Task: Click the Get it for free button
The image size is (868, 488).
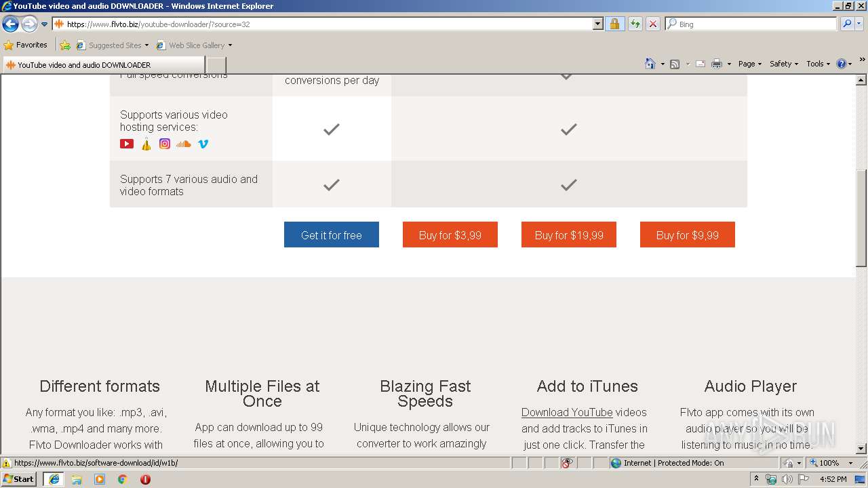Action: (332, 235)
